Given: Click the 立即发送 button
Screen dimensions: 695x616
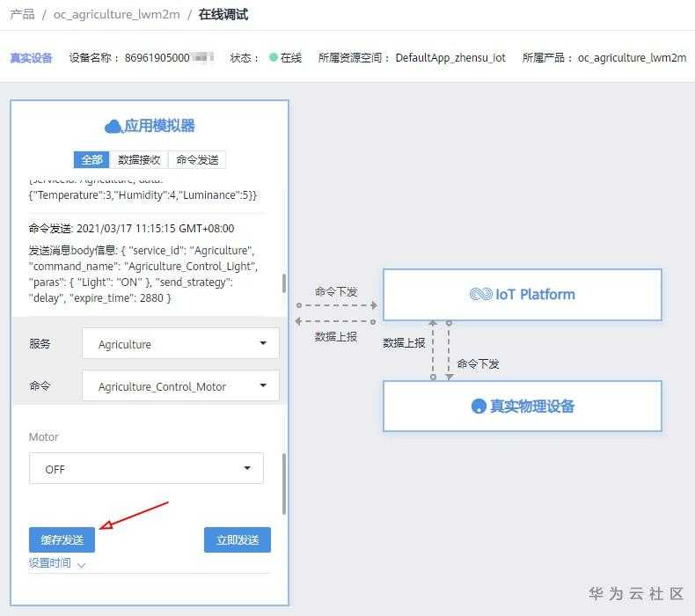Looking at the screenshot, I should click(x=238, y=539).
